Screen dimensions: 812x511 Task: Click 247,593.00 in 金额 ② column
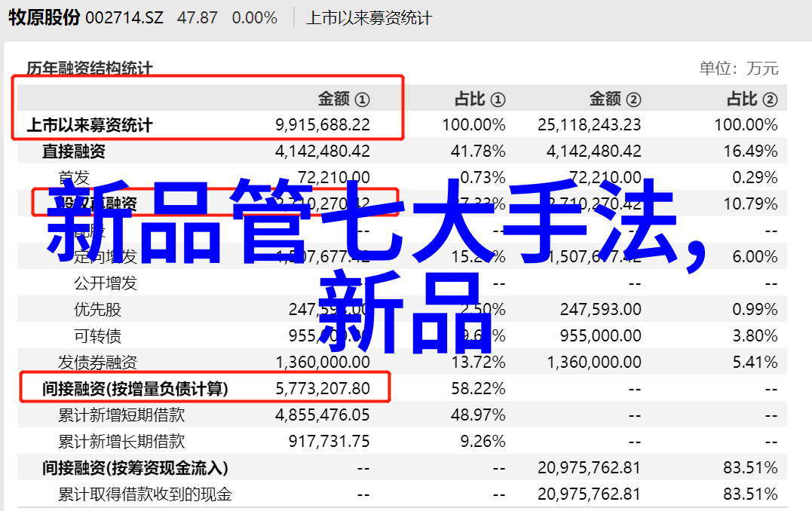pos(601,310)
